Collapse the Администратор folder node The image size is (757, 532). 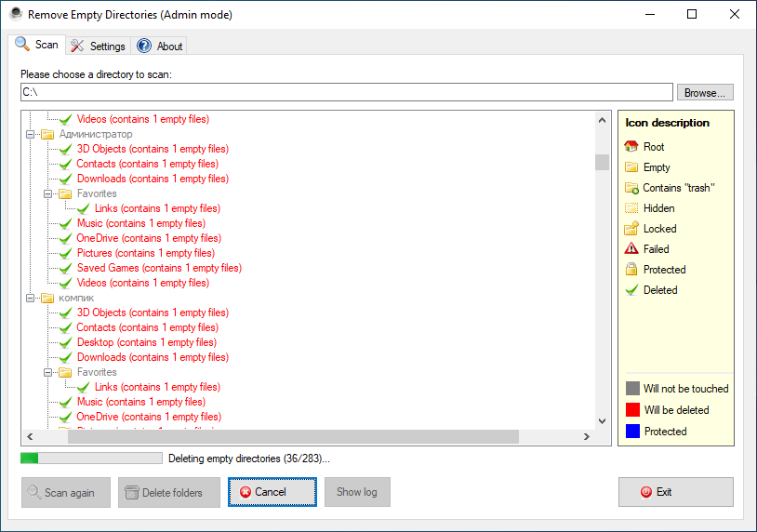point(30,134)
